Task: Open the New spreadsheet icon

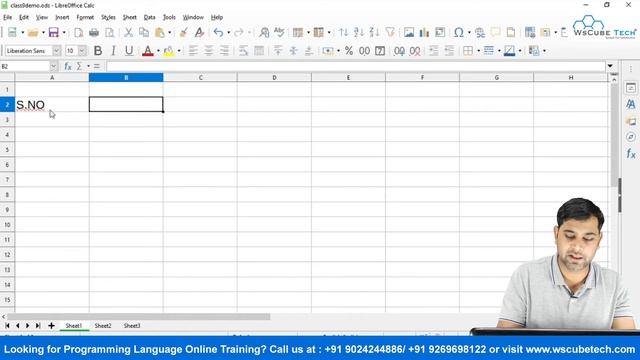Action: (12, 32)
